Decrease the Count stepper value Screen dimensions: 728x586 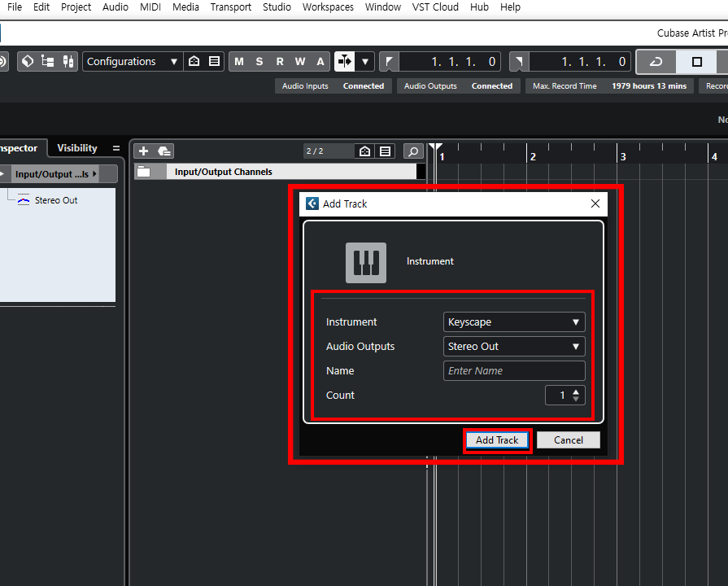point(576,399)
